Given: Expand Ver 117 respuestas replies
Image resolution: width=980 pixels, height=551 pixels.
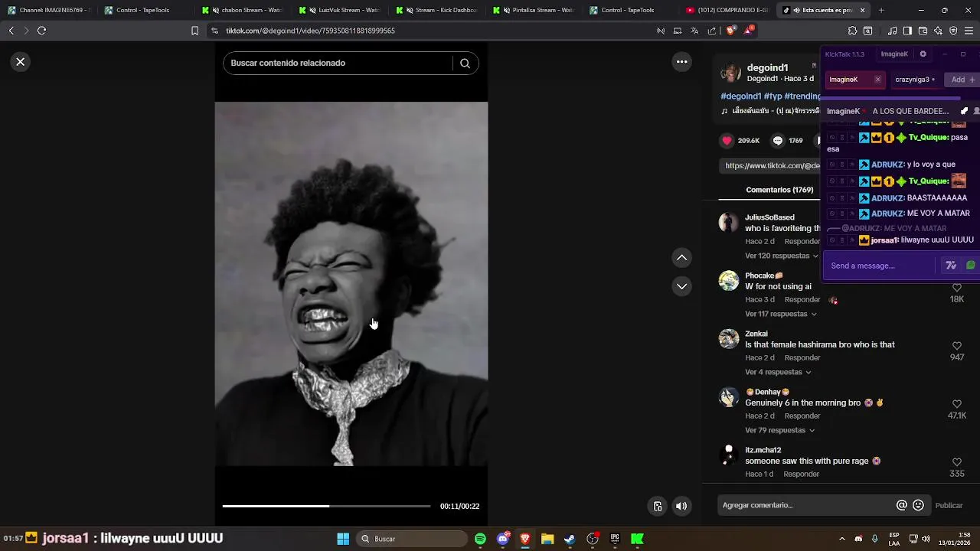Looking at the screenshot, I should click(x=781, y=314).
